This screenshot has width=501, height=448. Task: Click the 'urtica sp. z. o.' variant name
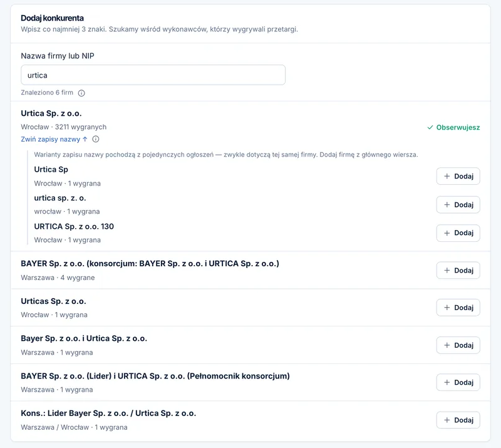tap(60, 198)
